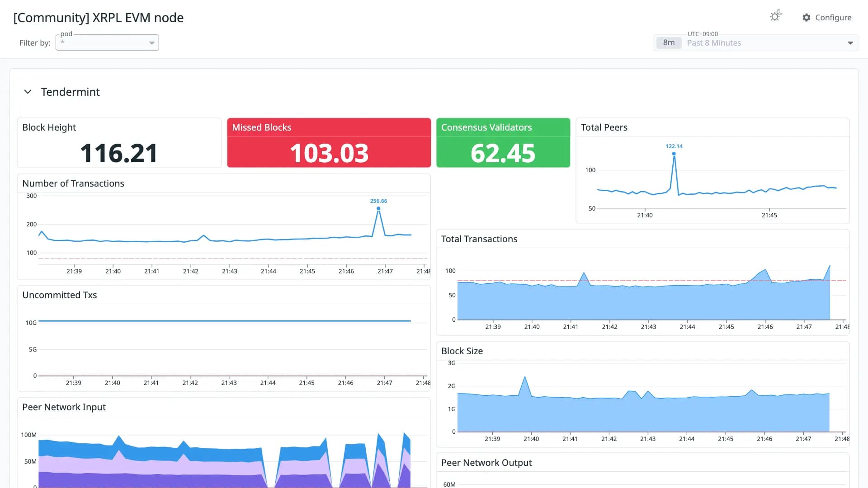Click the Block Size widget title
The height and width of the screenshot is (488, 868).
tap(462, 351)
